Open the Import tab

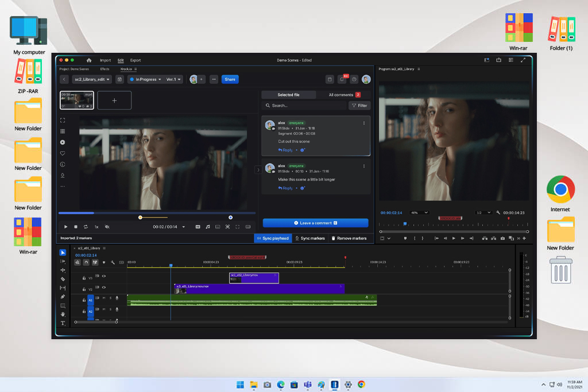coord(106,60)
